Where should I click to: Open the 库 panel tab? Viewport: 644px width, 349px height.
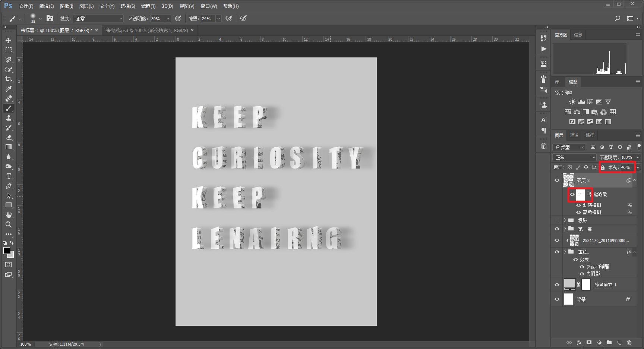pyautogui.click(x=557, y=82)
